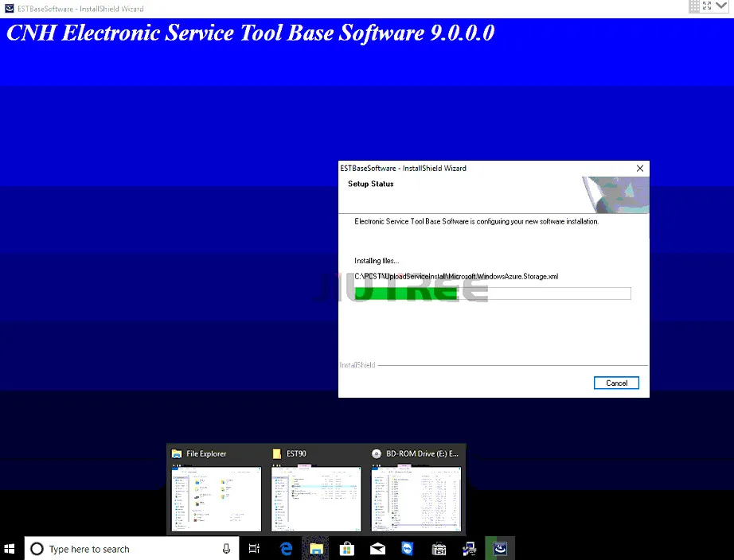Click the File Explorer preview title

click(x=206, y=453)
